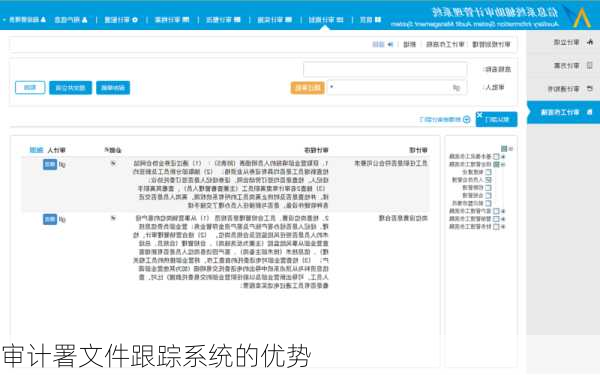Toggle the 综合管理工作底稿 checkbox
This screenshot has height=375, width=600.
[x=496, y=164]
